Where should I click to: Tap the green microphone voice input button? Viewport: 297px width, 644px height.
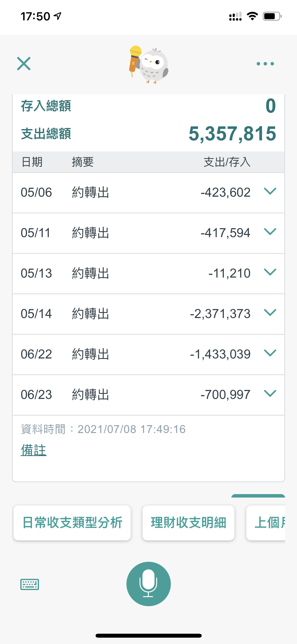pos(148,584)
